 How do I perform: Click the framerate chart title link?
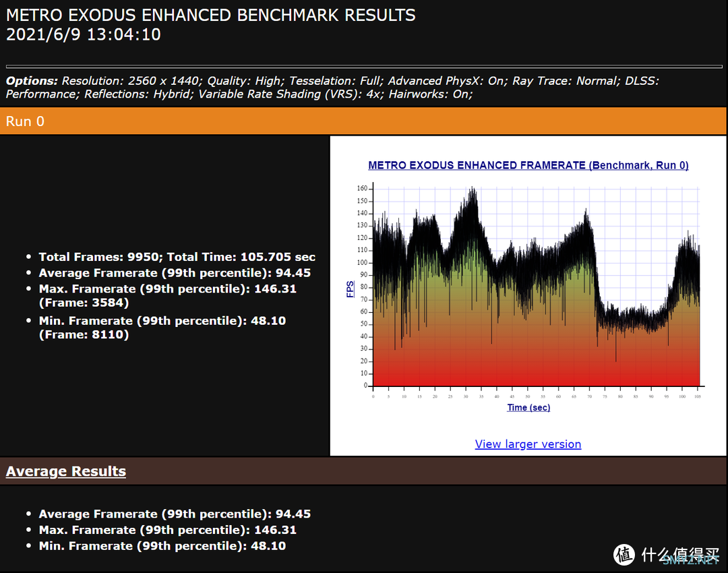coord(528,165)
